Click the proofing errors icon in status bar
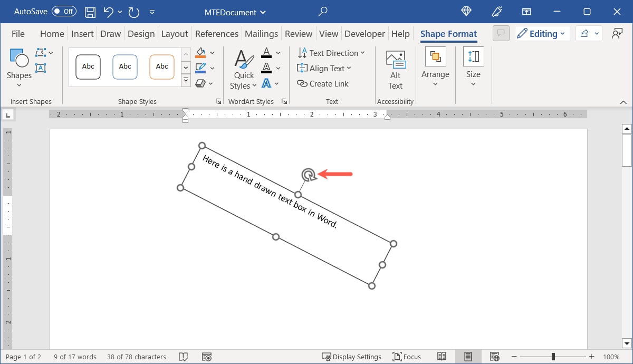 pos(183,356)
